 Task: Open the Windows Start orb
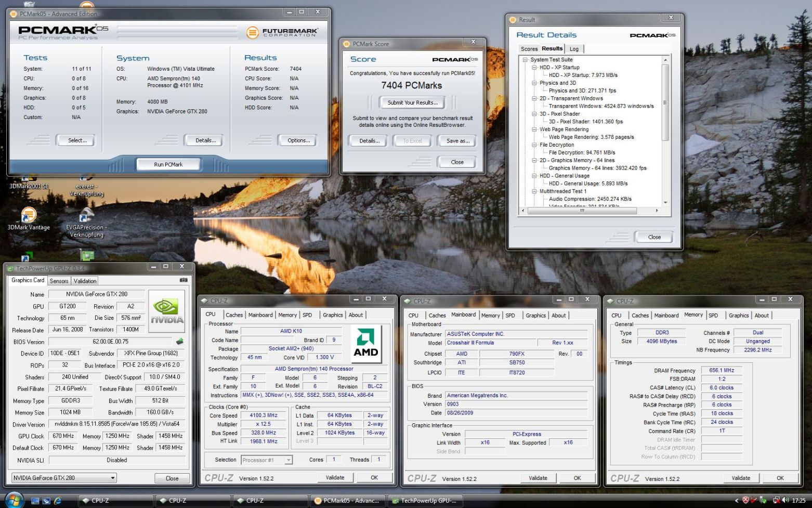tap(14, 500)
